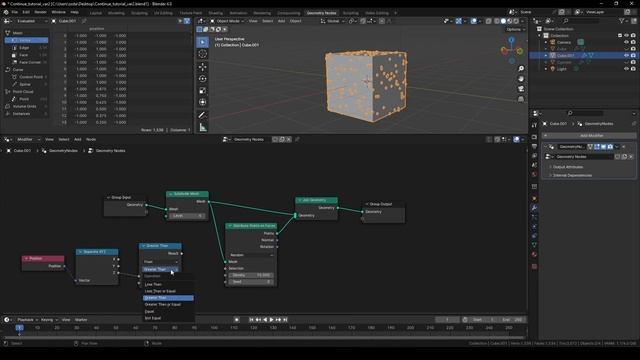Open the Playback dropdown in timeline
The height and width of the screenshot is (360, 640).
click(27, 320)
